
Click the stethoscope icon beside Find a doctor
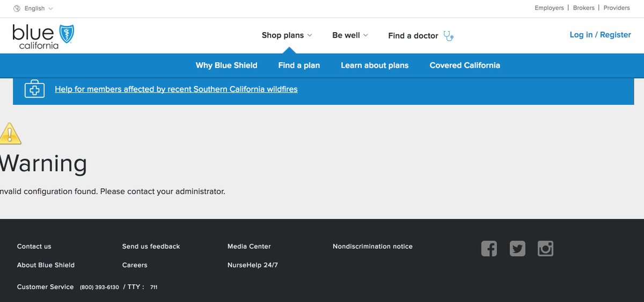[449, 36]
